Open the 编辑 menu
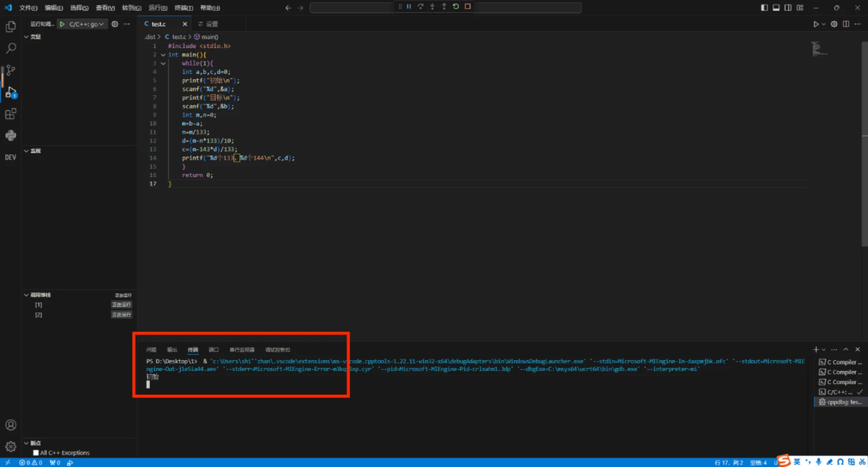The image size is (868, 467). tap(54, 8)
